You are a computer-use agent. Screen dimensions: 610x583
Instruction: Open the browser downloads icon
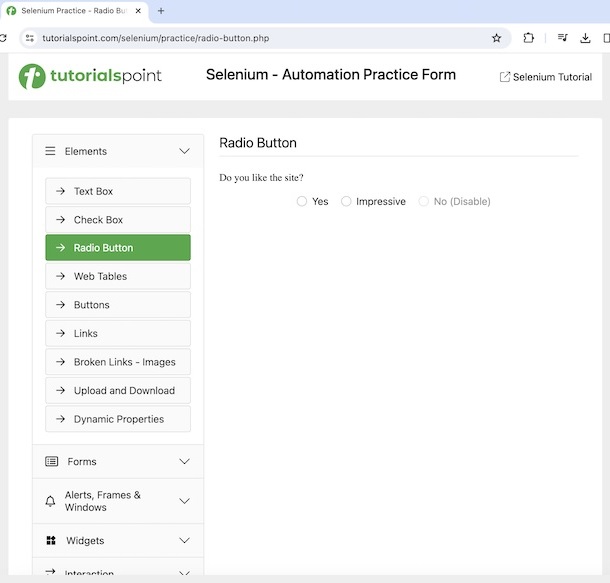click(585, 38)
